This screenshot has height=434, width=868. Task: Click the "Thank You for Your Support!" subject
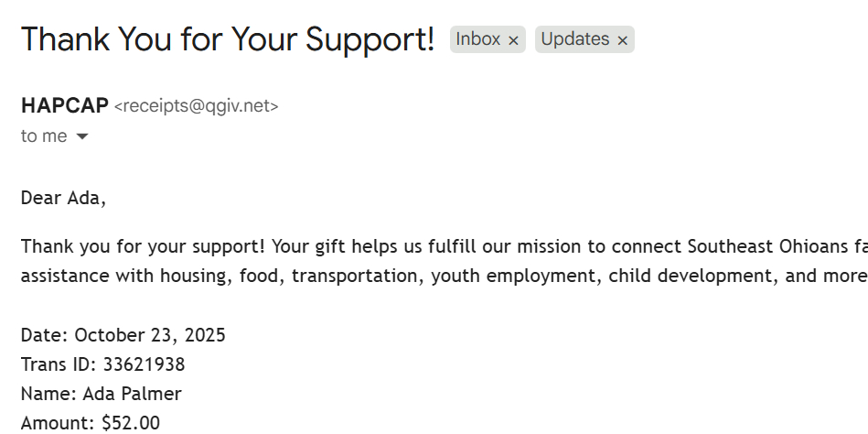[x=227, y=39]
